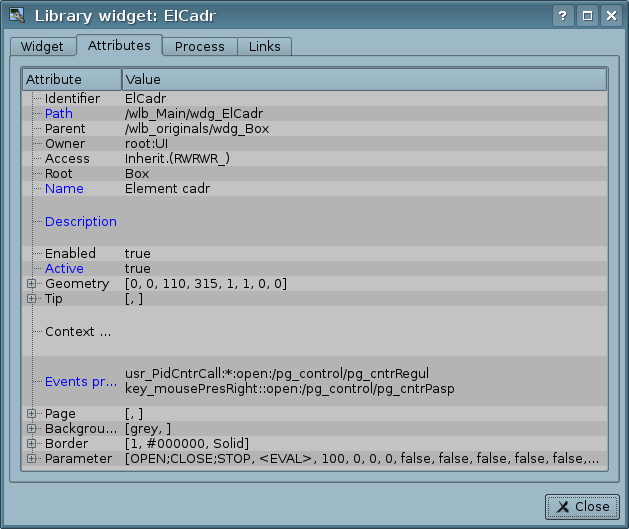Click the application icon in title bar
The image size is (629, 529).
click(x=16, y=16)
